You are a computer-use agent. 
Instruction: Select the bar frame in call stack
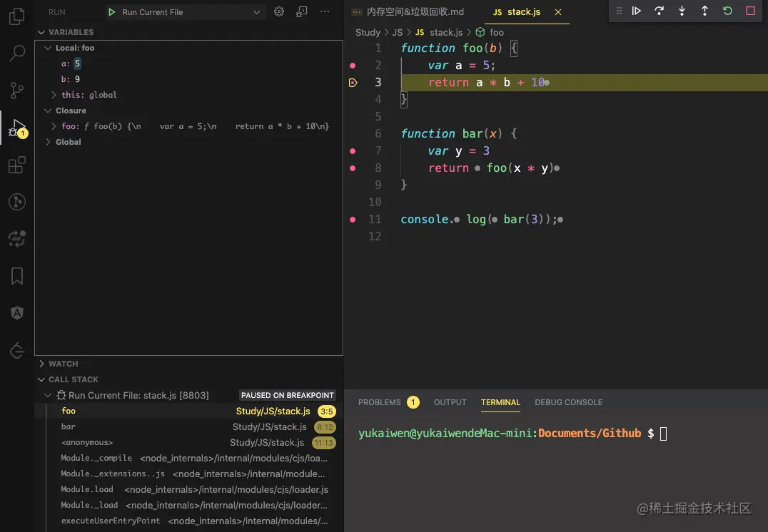point(69,426)
